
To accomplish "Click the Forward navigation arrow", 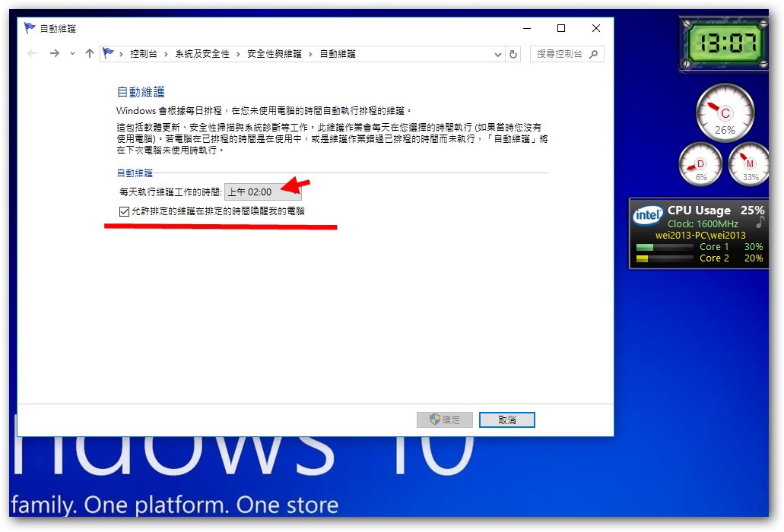I will [55, 53].
